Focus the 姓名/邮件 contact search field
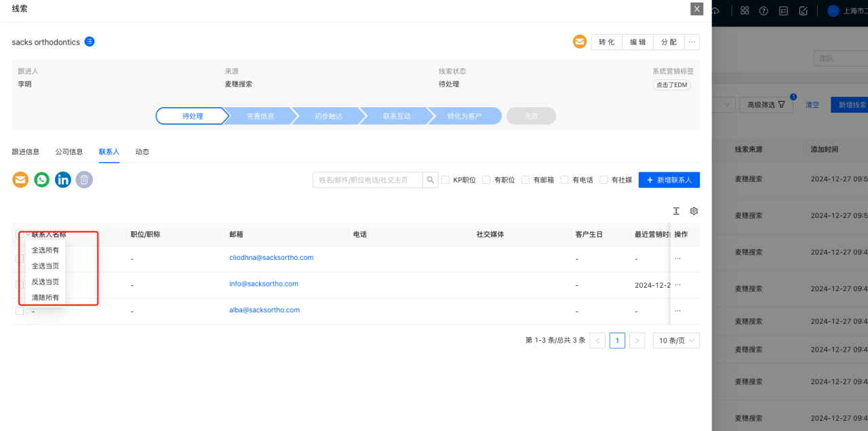 point(368,180)
